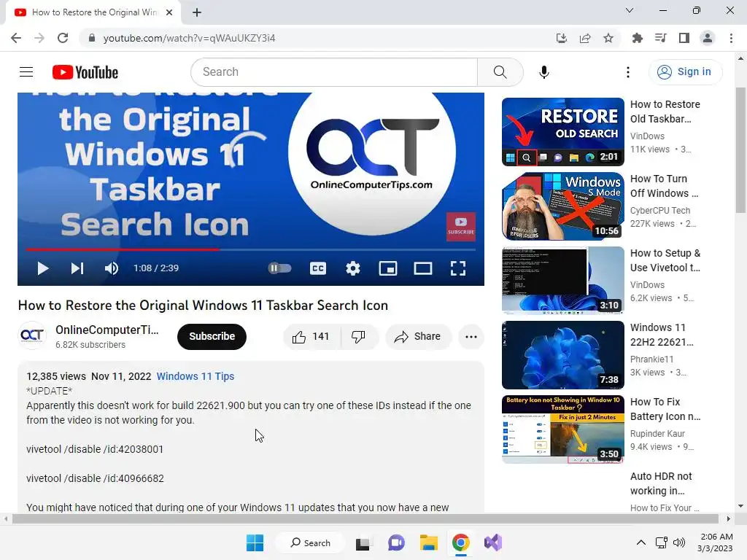The image size is (747, 560).
Task: Dislike the video
Action: (359, 337)
